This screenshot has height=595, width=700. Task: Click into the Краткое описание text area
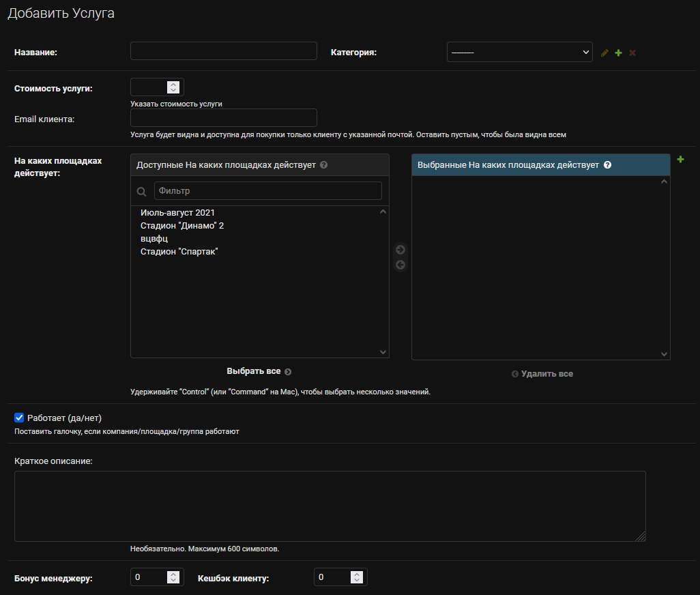click(x=330, y=506)
